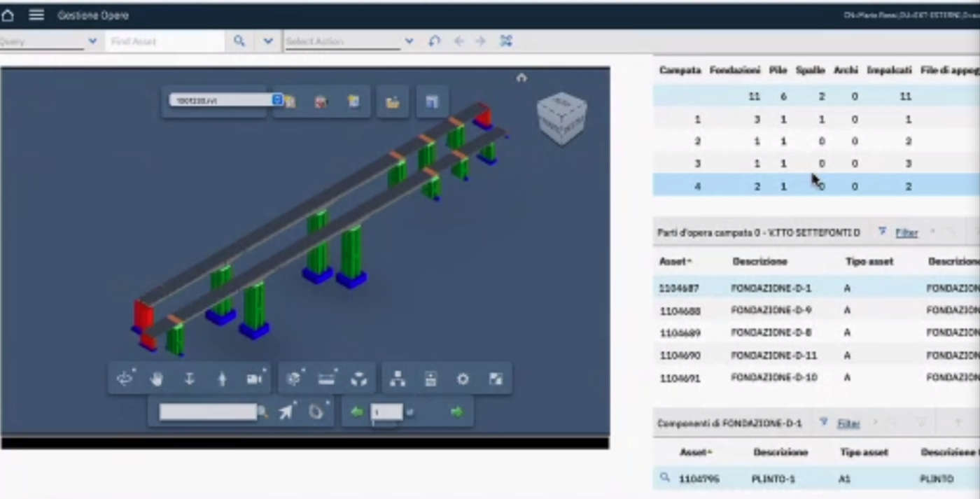Select row FONDAZIONE-D-8
The height and width of the screenshot is (499, 980).
816,332
